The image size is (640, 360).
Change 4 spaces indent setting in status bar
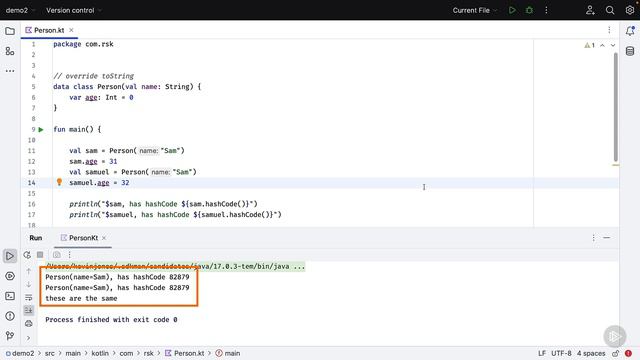pyautogui.click(x=591, y=353)
